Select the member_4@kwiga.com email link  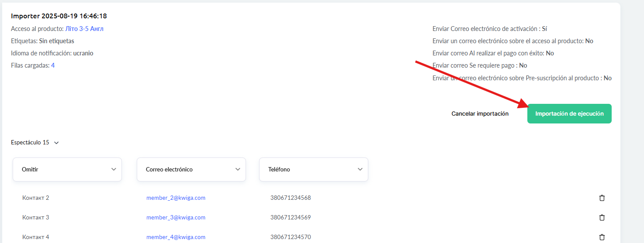point(176,237)
